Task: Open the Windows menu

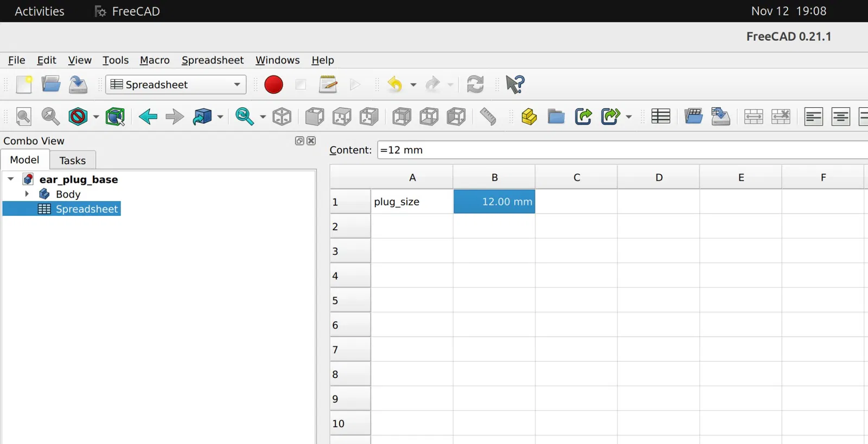Action: coord(278,60)
